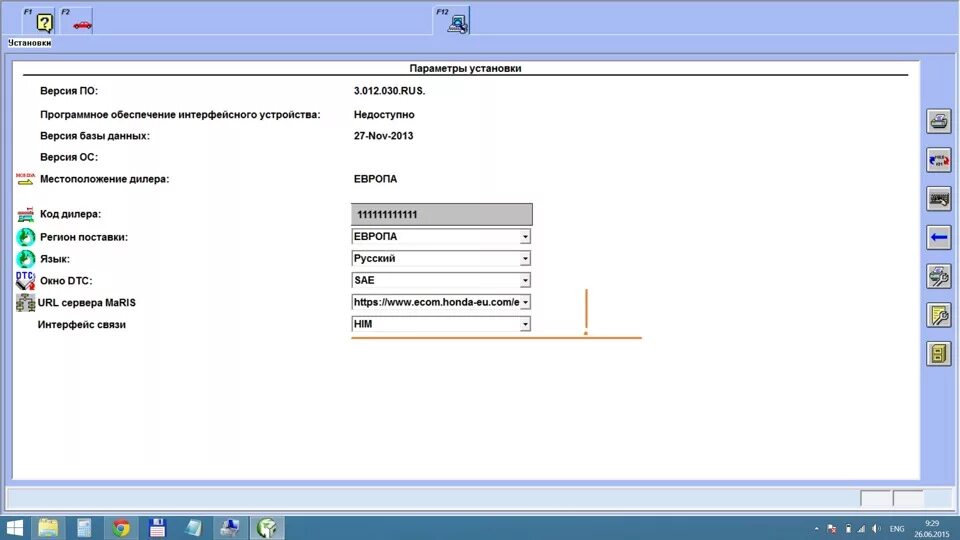Show hidden tray icons arrow
This screenshot has height=540, width=960.
tap(816, 529)
